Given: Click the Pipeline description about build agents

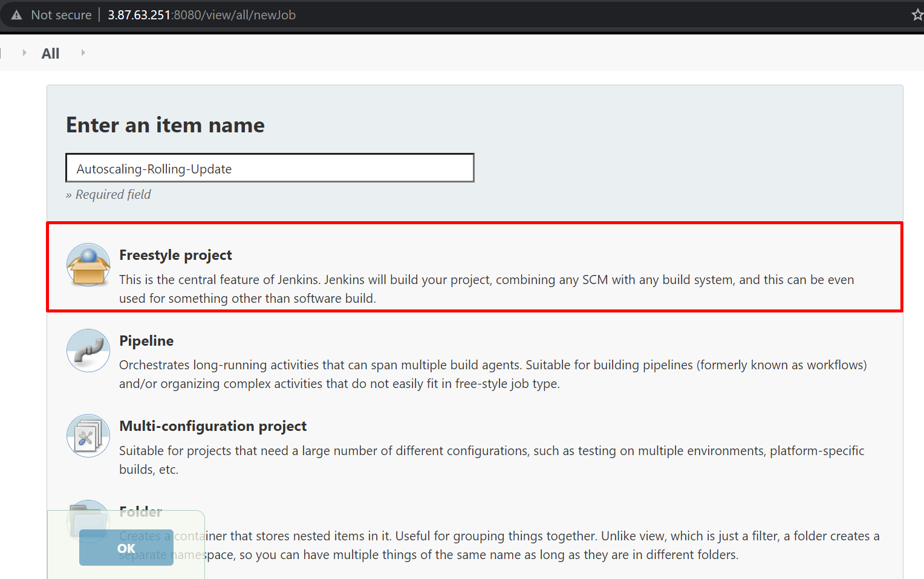Looking at the screenshot, I should coord(493,374).
